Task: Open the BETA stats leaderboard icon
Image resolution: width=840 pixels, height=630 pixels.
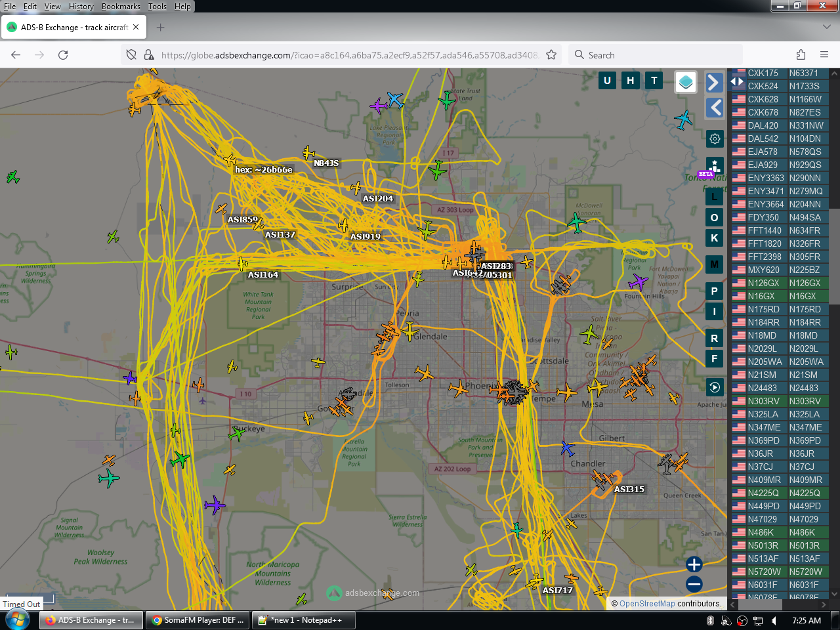Action: (x=715, y=165)
